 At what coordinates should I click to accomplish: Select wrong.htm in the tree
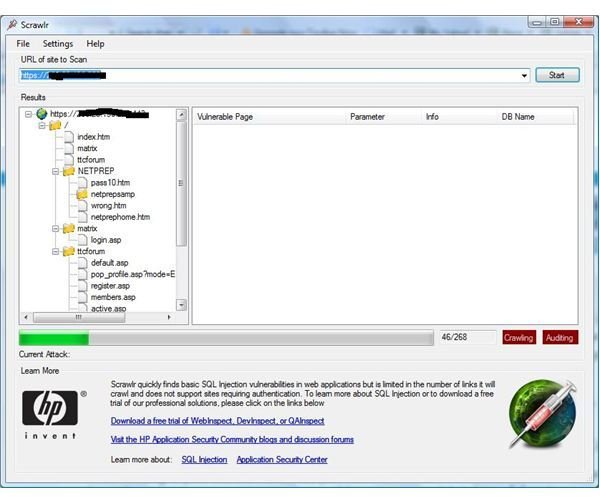(x=108, y=205)
